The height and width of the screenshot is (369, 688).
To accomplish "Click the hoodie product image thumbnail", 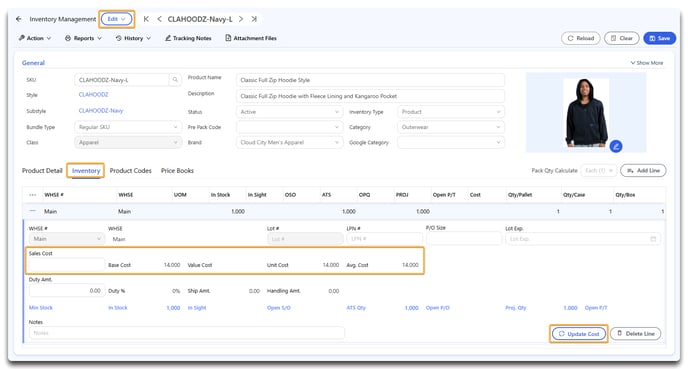I will click(586, 113).
